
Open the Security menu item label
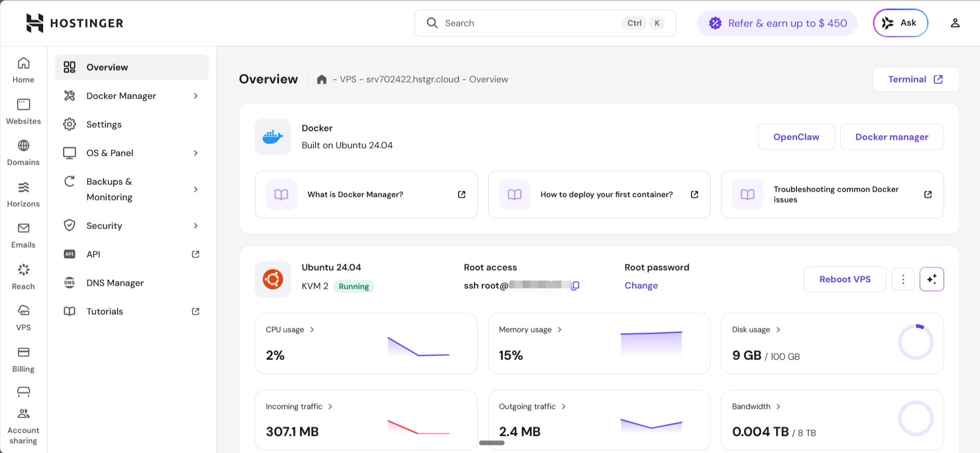tap(104, 225)
